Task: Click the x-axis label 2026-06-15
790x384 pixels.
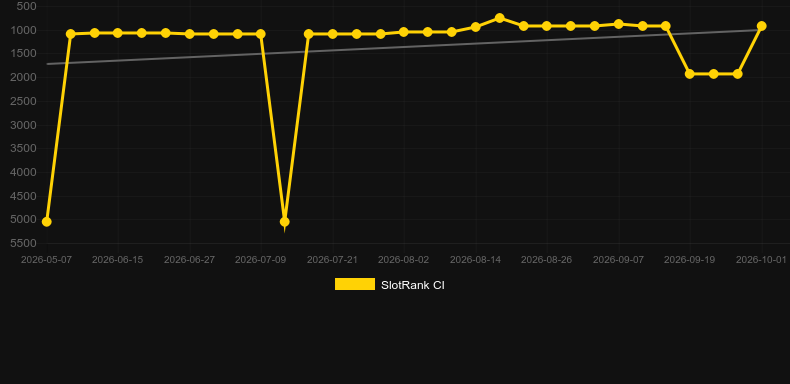Action: click(117, 260)
